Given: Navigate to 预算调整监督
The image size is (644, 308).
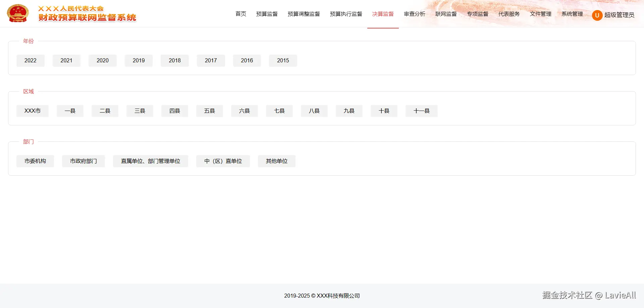Looking at the screenshot, I should [x=304, y=14].
